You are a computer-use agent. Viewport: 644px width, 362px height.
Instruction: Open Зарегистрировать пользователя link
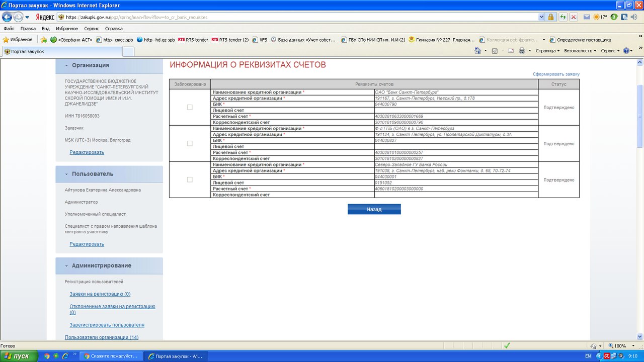click(107, 325)
